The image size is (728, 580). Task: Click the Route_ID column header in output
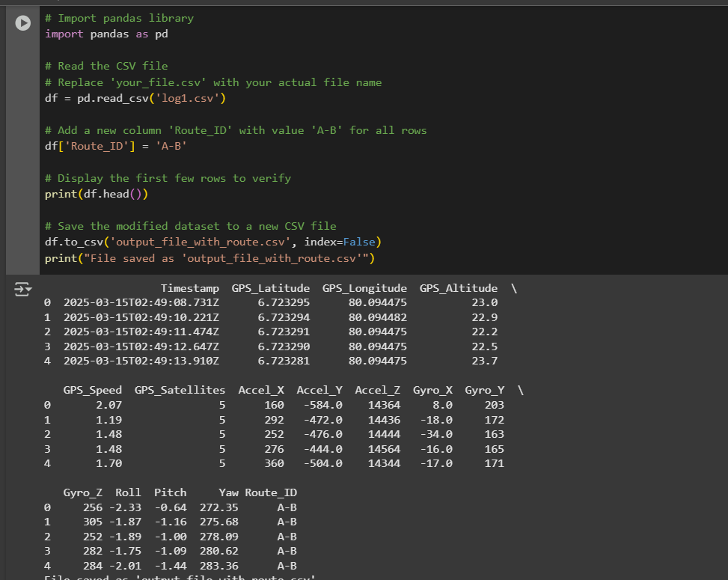click(271, 492)
